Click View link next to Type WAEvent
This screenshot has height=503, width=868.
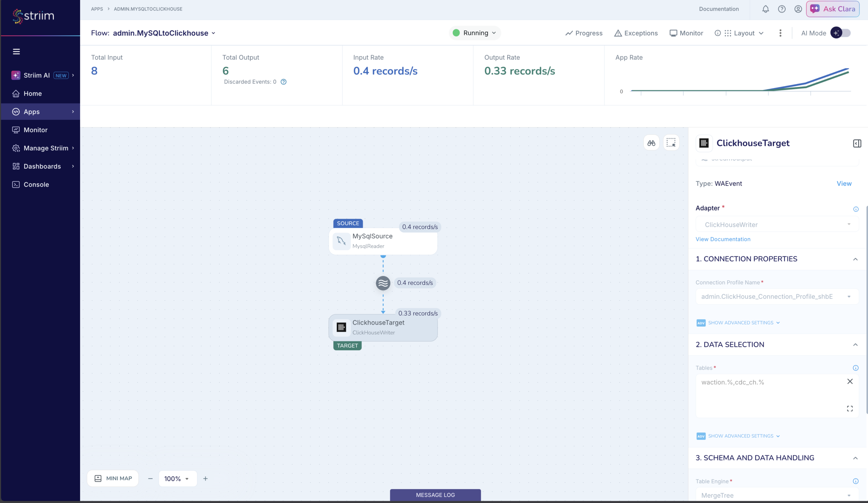pos(844,183)
